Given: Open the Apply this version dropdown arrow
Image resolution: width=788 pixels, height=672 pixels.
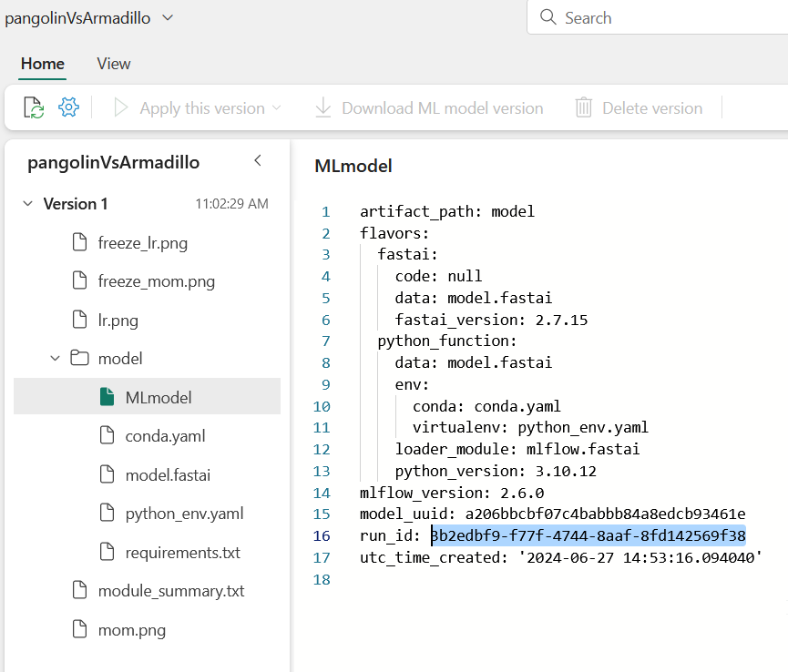Looking at the screenshot, I should coord(277,107).
